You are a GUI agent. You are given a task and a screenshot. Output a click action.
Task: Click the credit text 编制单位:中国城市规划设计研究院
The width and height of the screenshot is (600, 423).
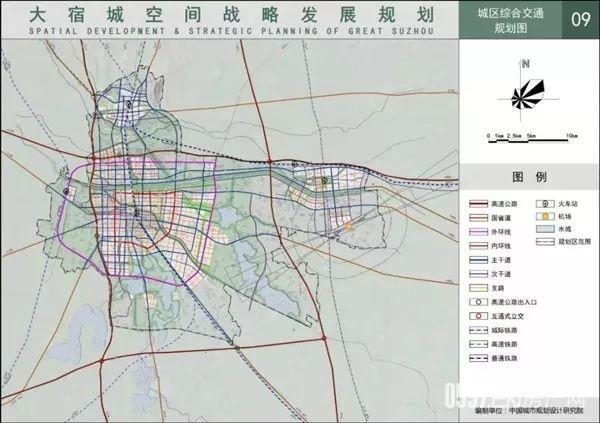[529, 411]
